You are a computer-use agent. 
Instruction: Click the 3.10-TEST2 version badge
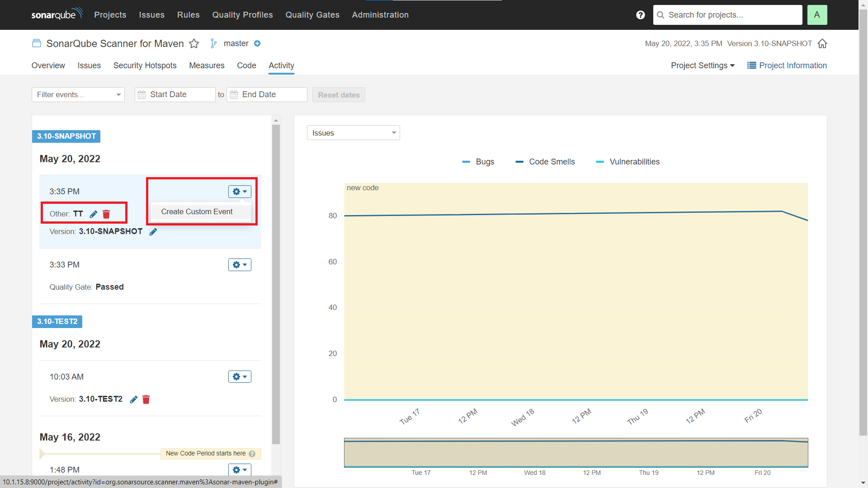pyautogui.click(x=57, y=322)
